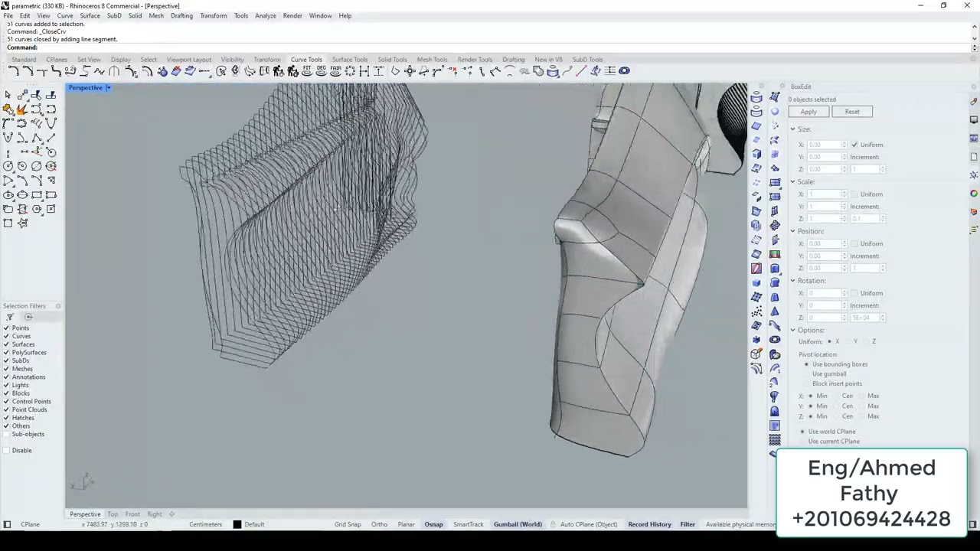Open the Default layer dropdown in status bar

click(254, 524)
